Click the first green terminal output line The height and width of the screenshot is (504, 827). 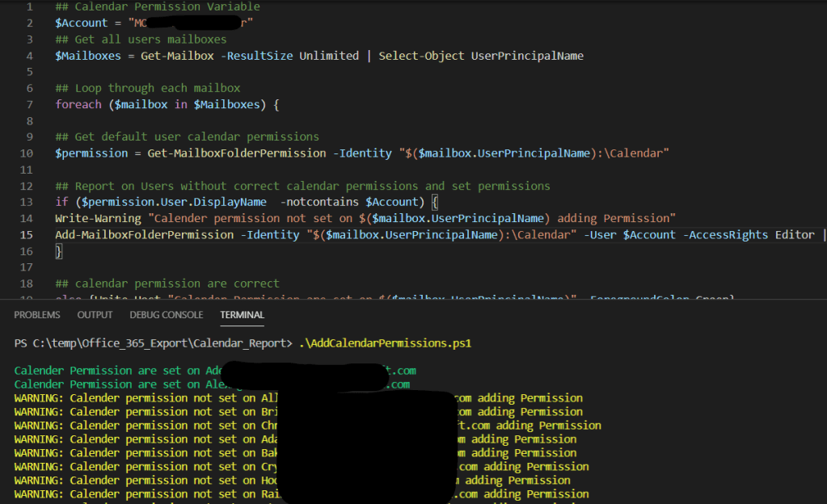coord(113,371)
